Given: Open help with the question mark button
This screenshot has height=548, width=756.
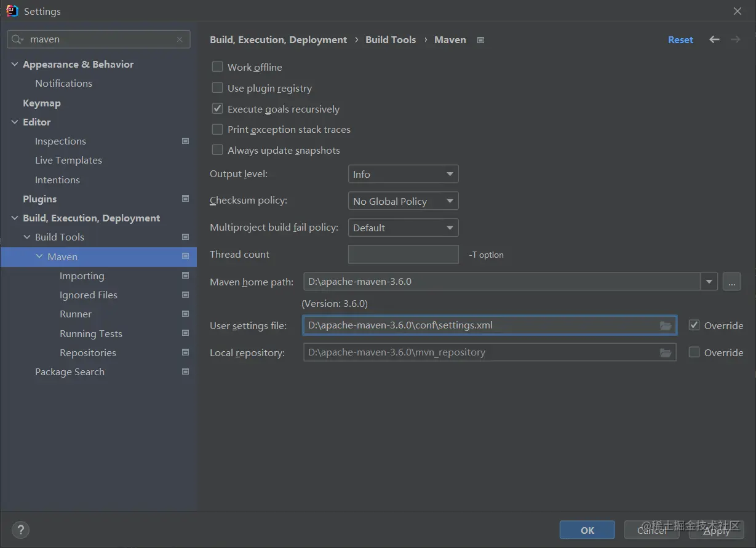Looking at the screenshot, I should click(20, 530).
